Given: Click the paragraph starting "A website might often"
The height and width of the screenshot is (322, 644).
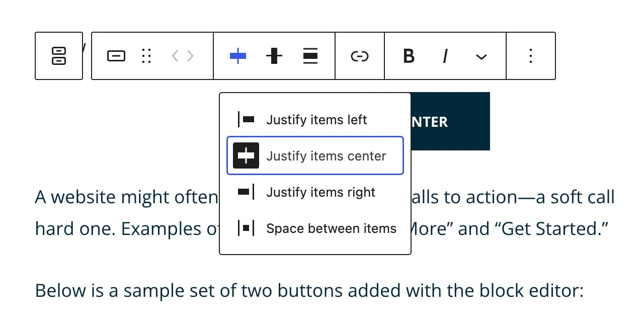Looking at the screenshot, I should 126,197.
